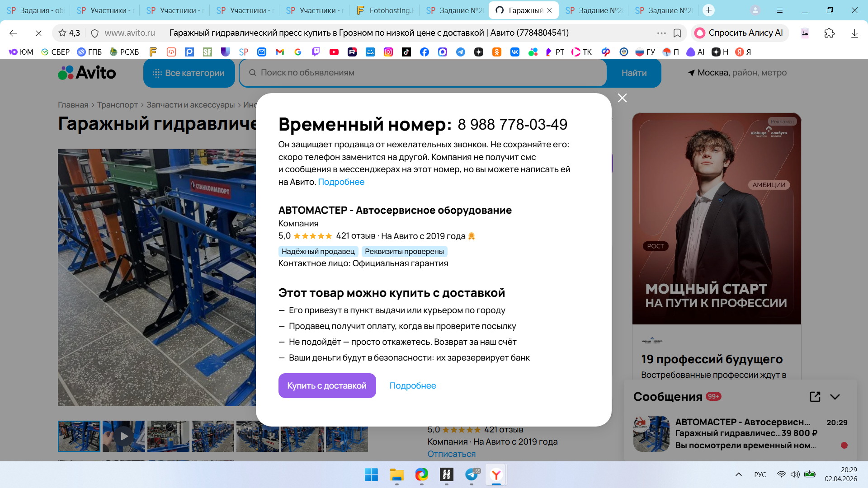The width and height of the screenshot is (868, 488).
Task: Open Все категории menu
Action: pyautogui.click(x=189, y=73)
